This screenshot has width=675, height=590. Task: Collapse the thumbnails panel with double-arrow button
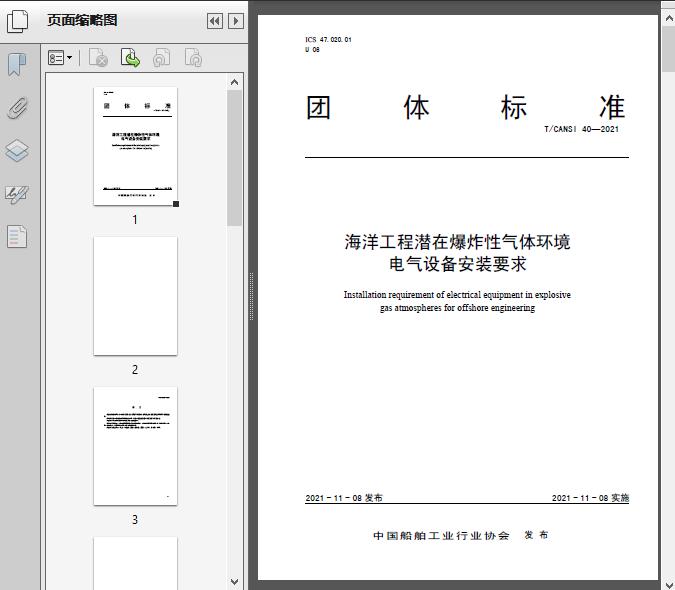215,21
